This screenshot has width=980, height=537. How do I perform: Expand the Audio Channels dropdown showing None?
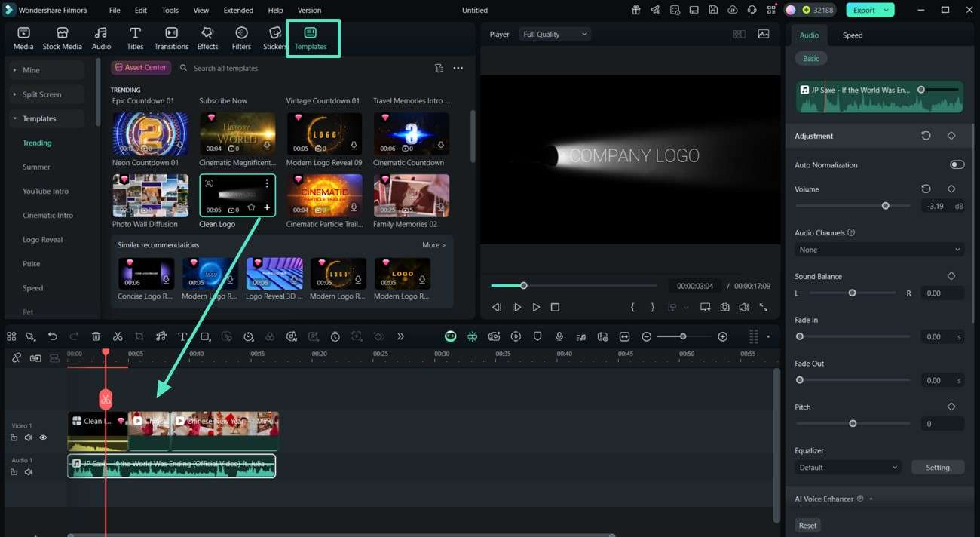pyautogui.click(x=879, y=250)
